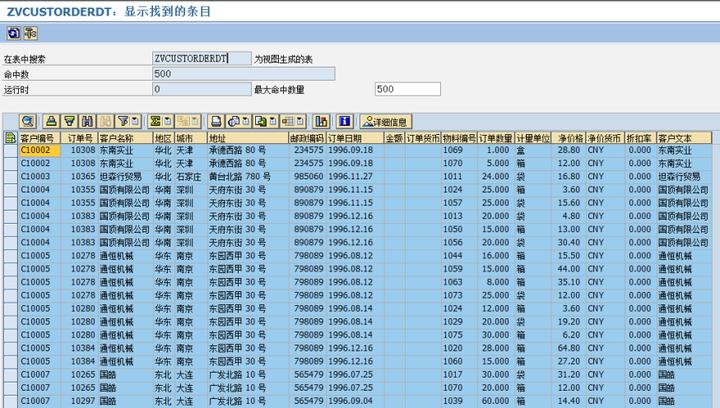Image resolution: width=720 pixels, height=408 pixels.
Task: Display the graphic with the chart icon
Action: [321, 121]
